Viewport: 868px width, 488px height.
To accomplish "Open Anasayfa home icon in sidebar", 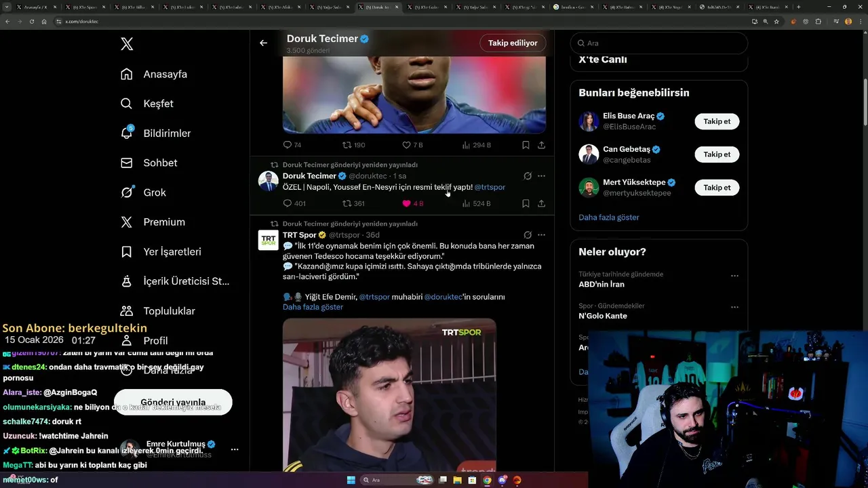I will click(x=127, y=74).
